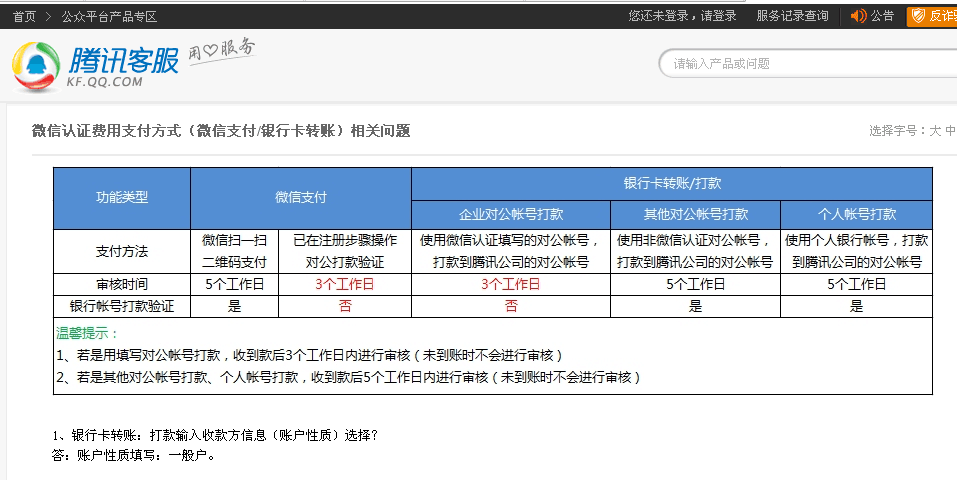The image size is (957, 480).
Task: Click the 选择字号 label
Action: 896,131
